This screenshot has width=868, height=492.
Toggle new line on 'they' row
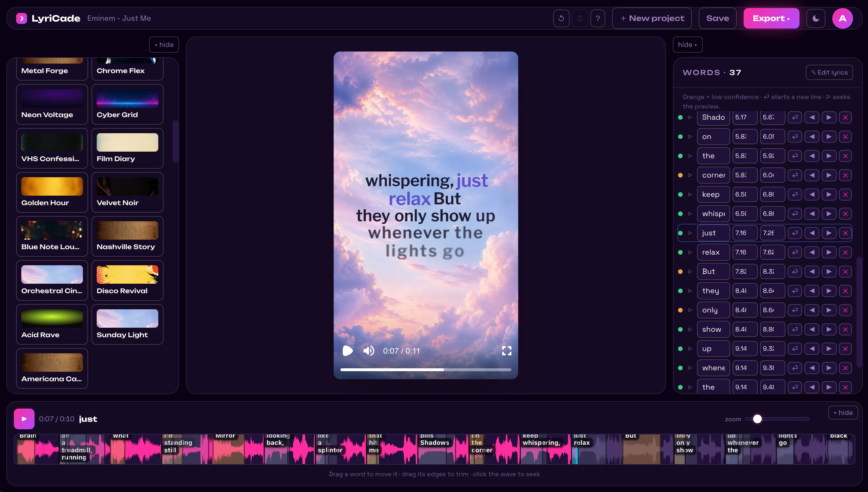[795, 291]
